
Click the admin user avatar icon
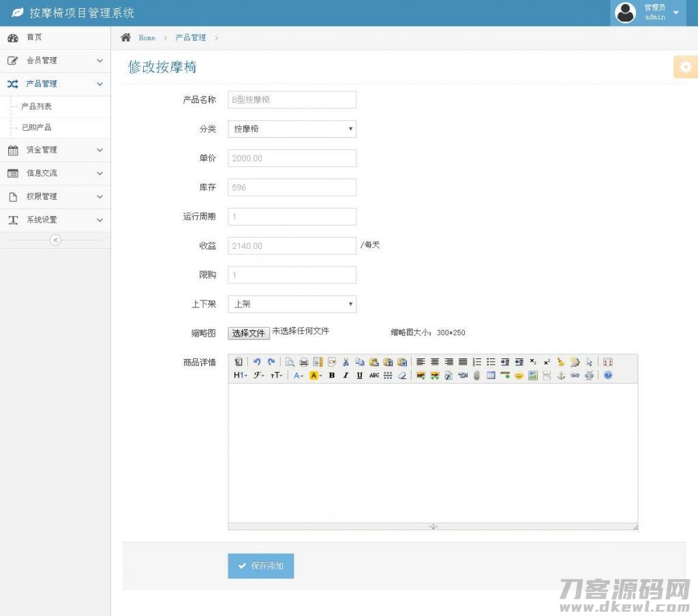click(625, 12)
